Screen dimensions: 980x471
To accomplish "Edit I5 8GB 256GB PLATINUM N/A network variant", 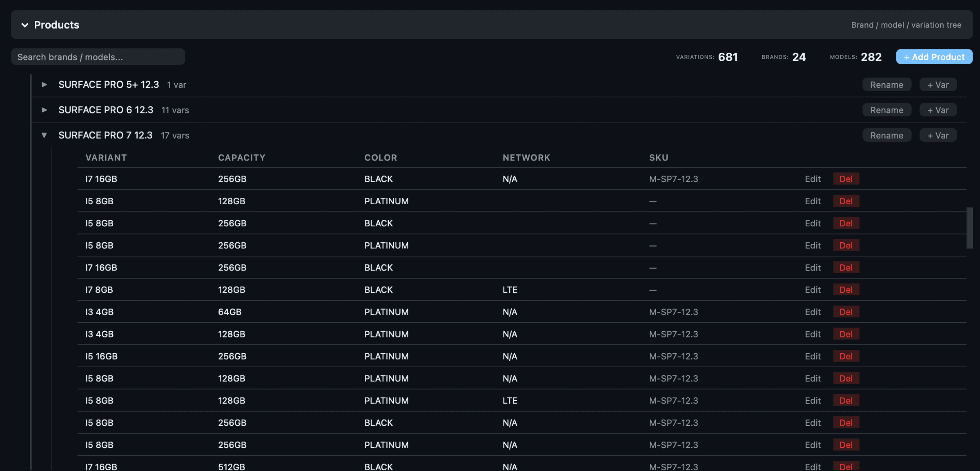I will (x=813, y=445).
